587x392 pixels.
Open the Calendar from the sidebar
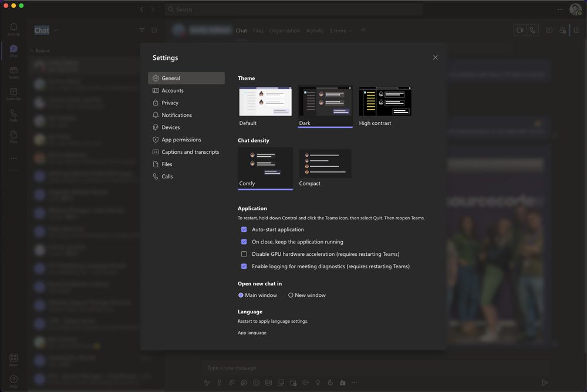tap(13, 93)
